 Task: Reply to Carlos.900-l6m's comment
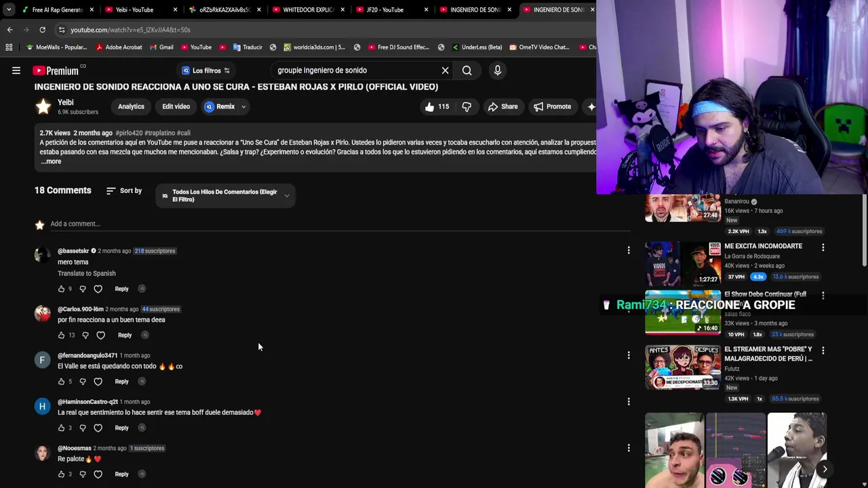coord(125,335)
